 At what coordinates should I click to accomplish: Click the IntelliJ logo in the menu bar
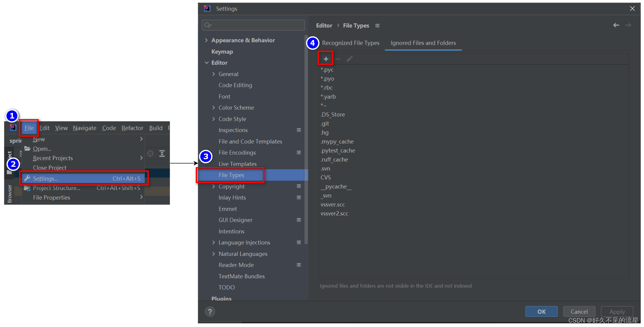pos(13,128)
